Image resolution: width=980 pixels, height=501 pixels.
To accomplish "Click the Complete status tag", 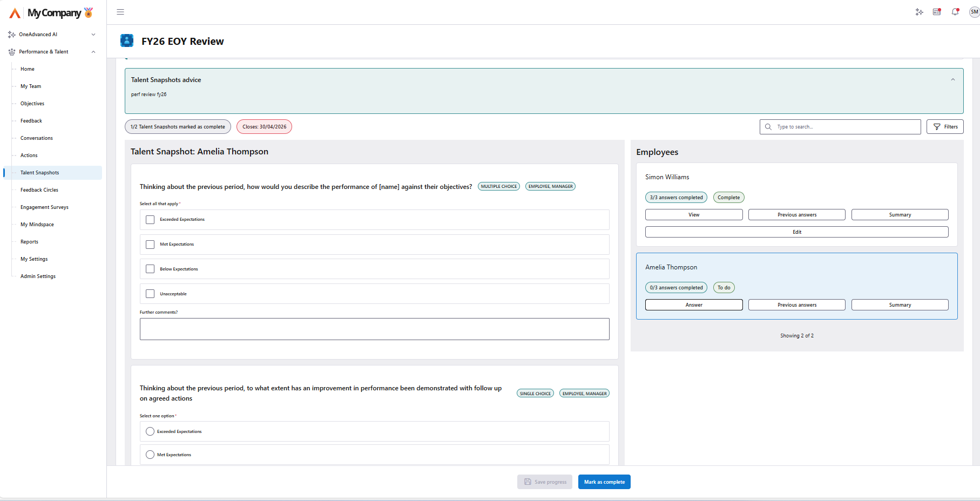I will coord(728,198).
